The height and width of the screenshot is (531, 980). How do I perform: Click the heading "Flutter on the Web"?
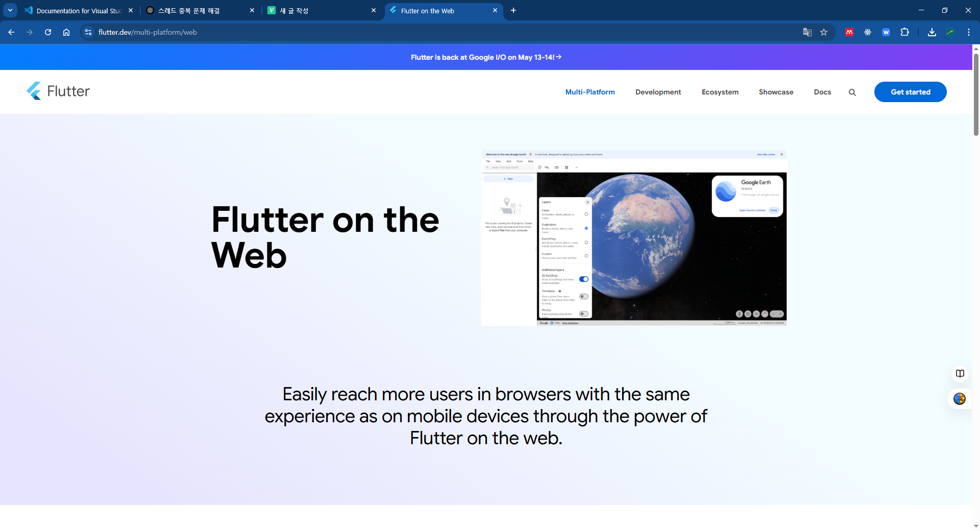pos(325,237)
